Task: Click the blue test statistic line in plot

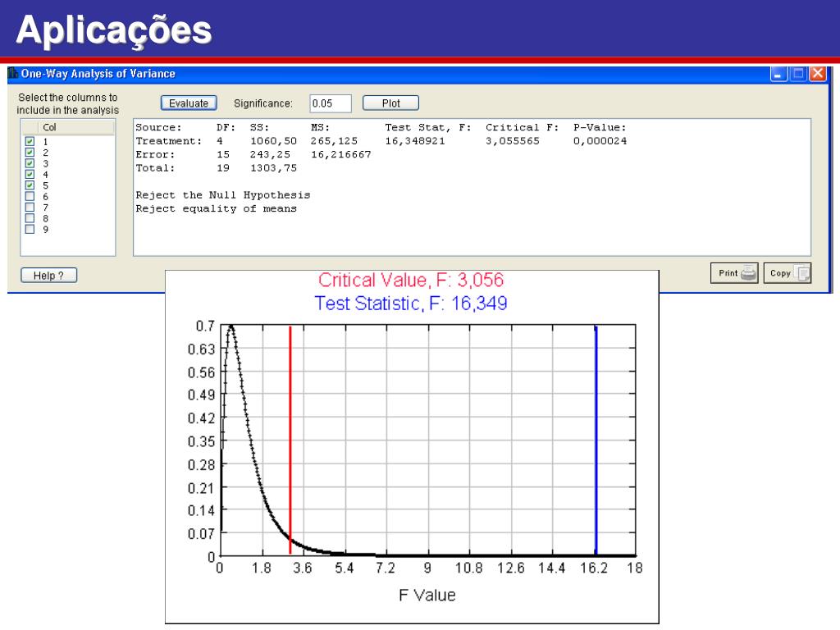Action: [x=596, y=440]
